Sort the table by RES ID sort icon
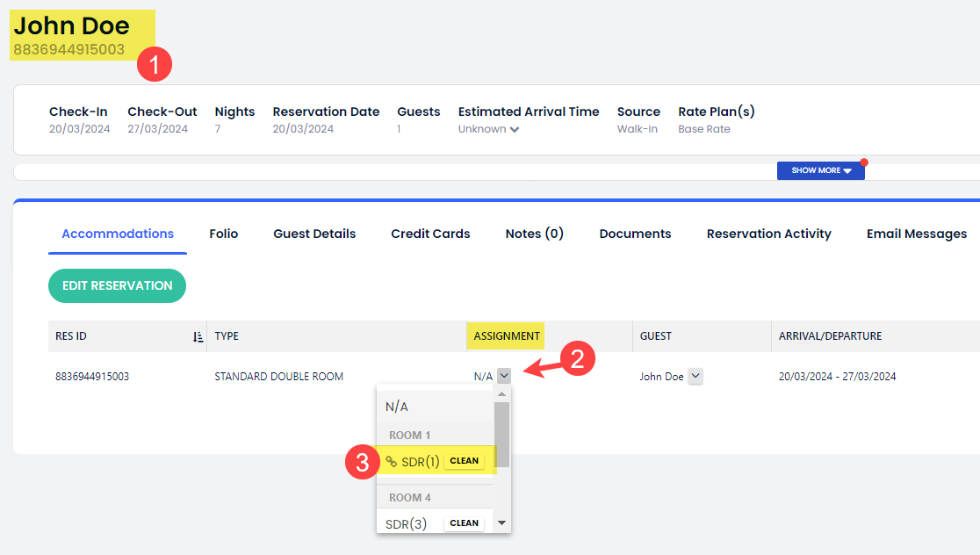This screenshot has width=980, height=555. 198,336
